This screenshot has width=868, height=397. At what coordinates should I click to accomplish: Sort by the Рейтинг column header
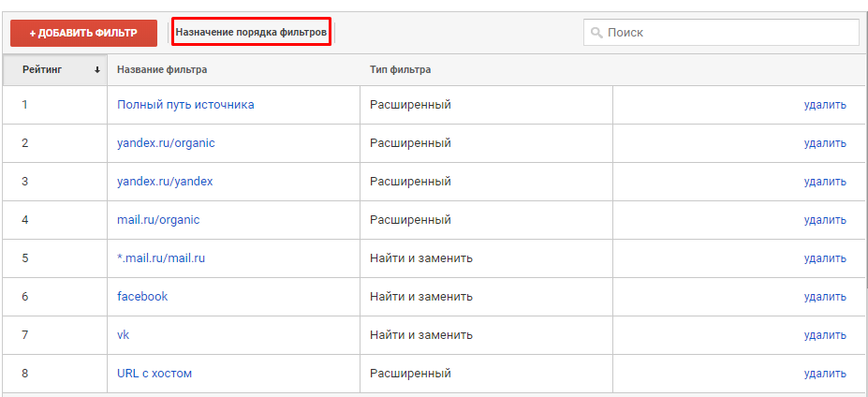55,70
